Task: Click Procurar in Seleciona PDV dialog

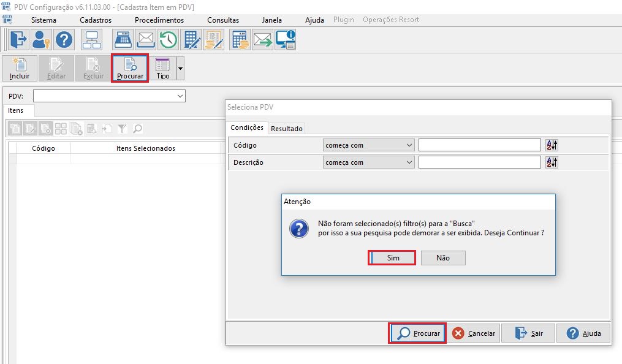Action: 417,333
